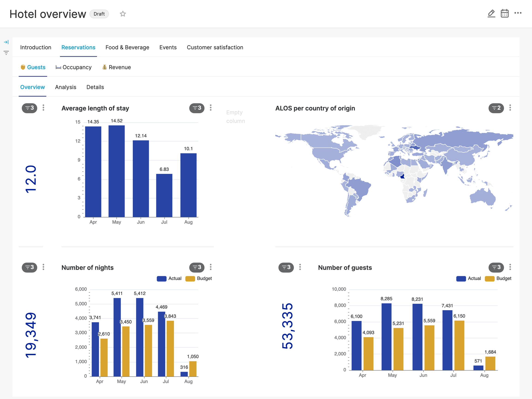Open the calendar date icon
This screenshot has width=532, height=399.
(x=504, y=13)
